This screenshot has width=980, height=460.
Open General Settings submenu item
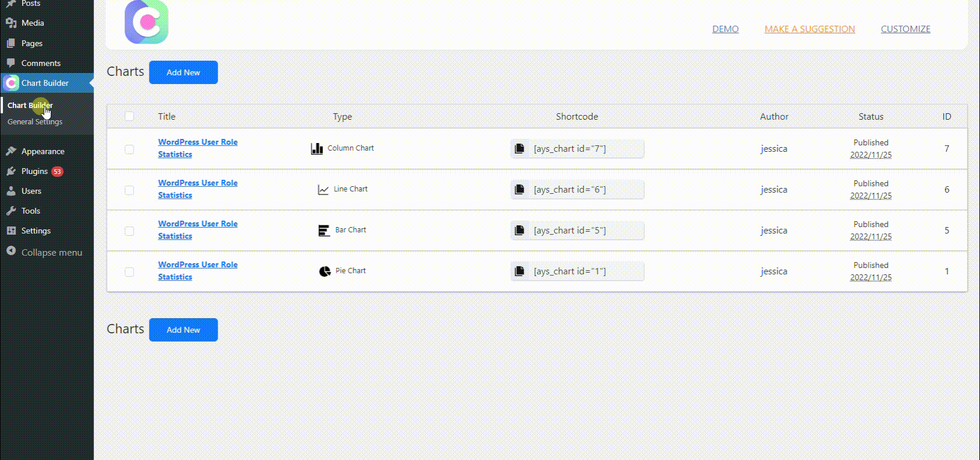pyautogui.click(x=35, y=121)
